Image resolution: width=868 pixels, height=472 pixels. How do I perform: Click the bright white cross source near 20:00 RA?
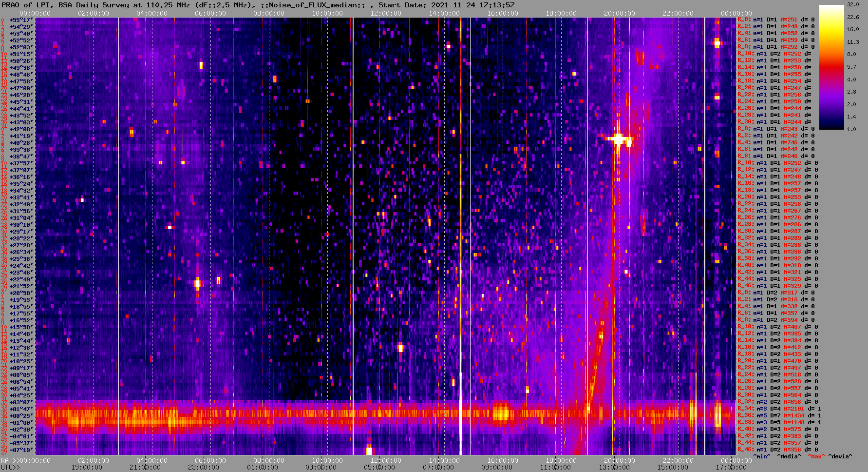point(618,139)
